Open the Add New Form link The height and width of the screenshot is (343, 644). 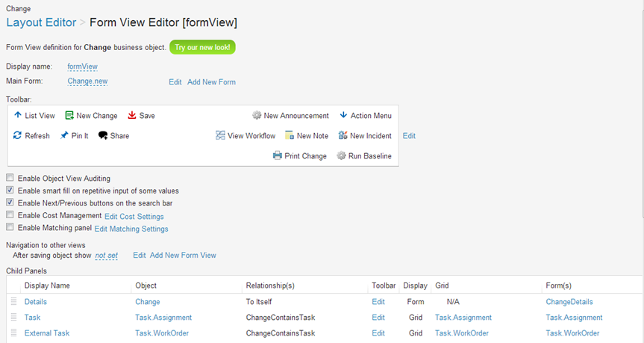coord(211,82)
